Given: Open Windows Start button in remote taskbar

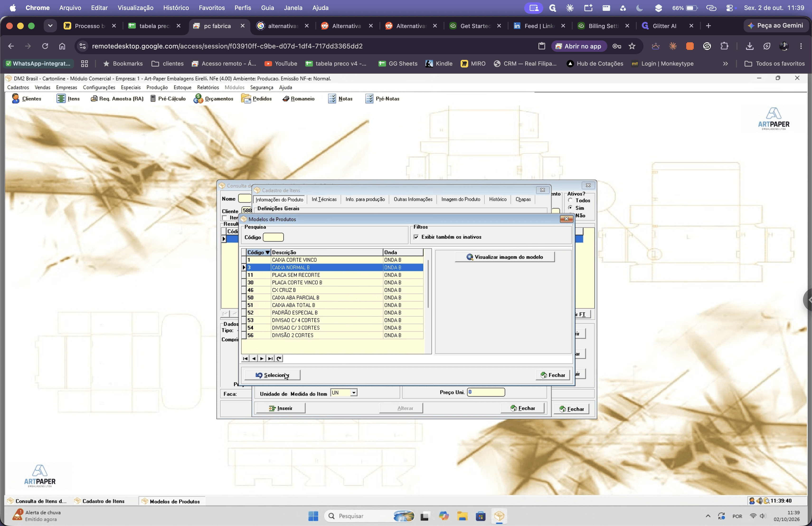Looking at the screenshot, I should 313,516.
